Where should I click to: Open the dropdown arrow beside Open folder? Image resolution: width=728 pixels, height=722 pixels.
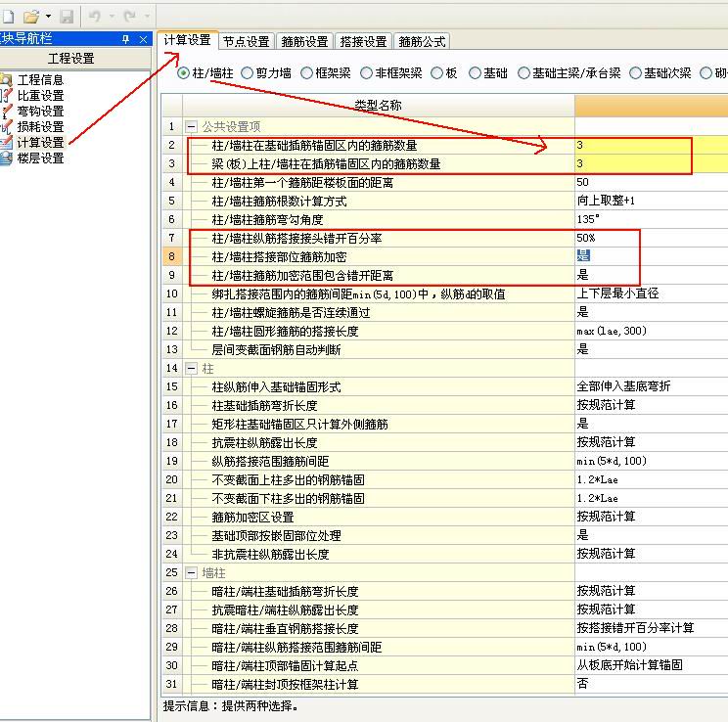[x=48, y=17]
